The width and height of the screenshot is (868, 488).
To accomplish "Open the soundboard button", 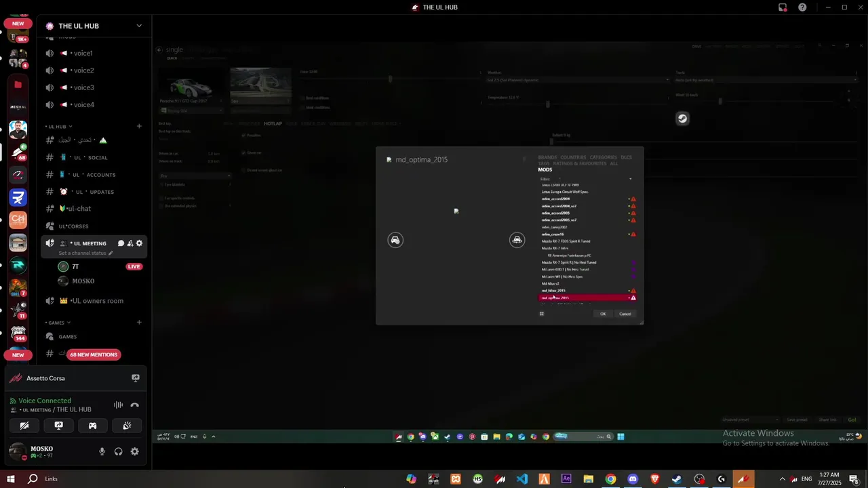I will click(x=127, y=426).
